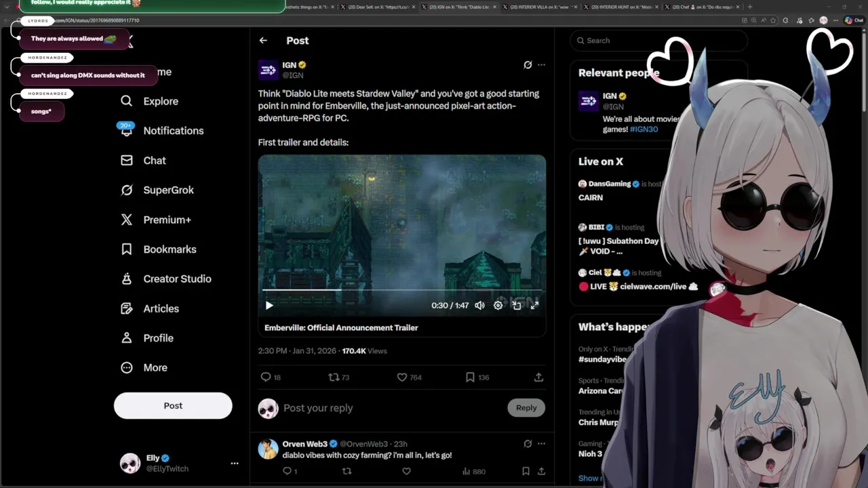Screen dimensions: 868x488
Task: Repost Orven Web3's comment
Action: click(347, 471)
